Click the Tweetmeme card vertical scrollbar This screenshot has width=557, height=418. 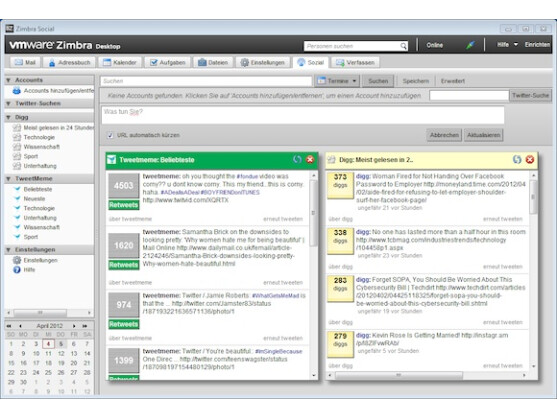[313, 213]
